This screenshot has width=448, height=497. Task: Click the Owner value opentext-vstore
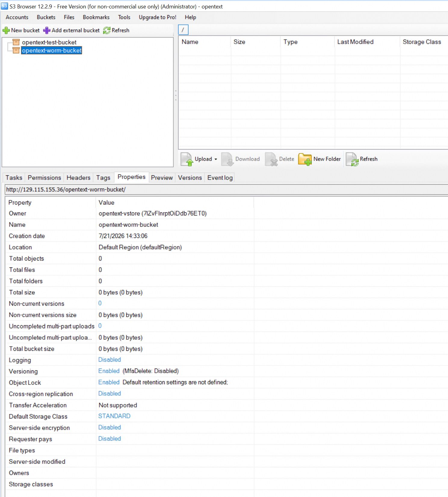coord(153,214)
